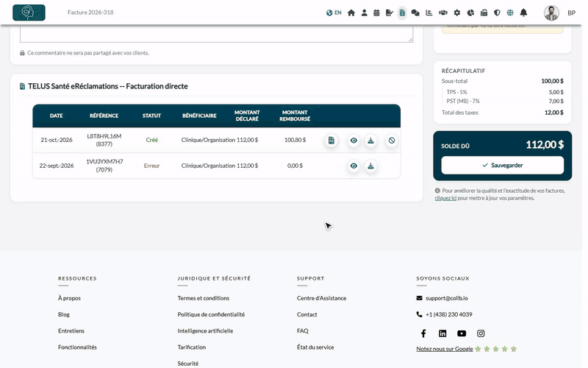Click the BÉNÉFICIAIRE column header
Screen dimensions: 588x368
(199, 116)
